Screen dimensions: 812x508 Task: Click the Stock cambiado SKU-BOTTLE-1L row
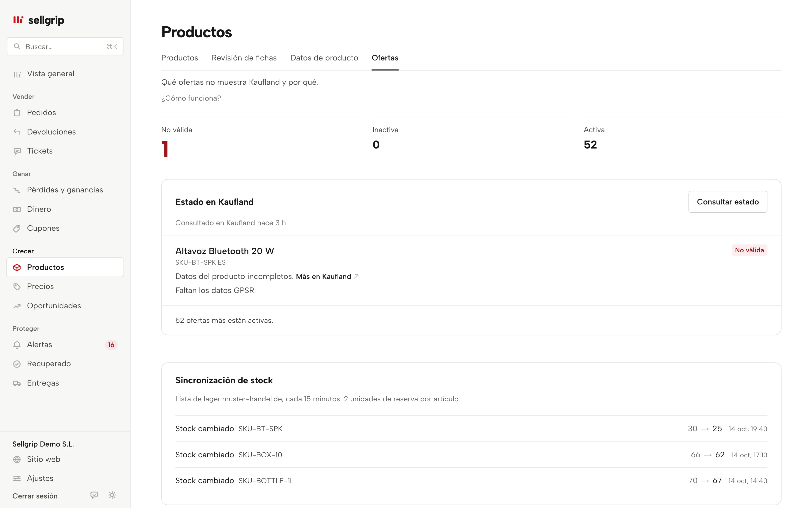(471, 481)
